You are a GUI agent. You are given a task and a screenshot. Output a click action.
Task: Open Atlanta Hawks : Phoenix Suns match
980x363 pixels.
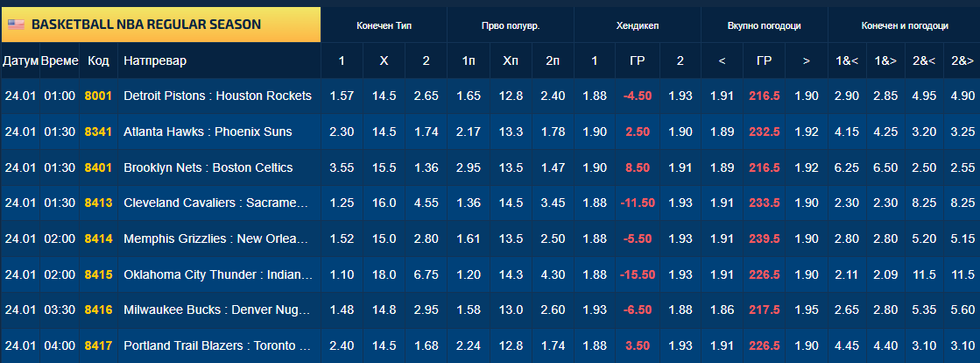208,132
